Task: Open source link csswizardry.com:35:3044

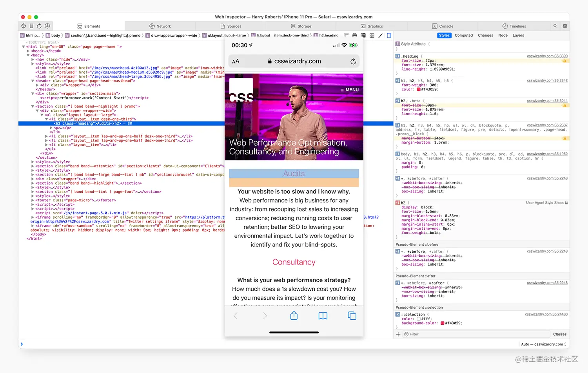Action: (x=547, y=101)
